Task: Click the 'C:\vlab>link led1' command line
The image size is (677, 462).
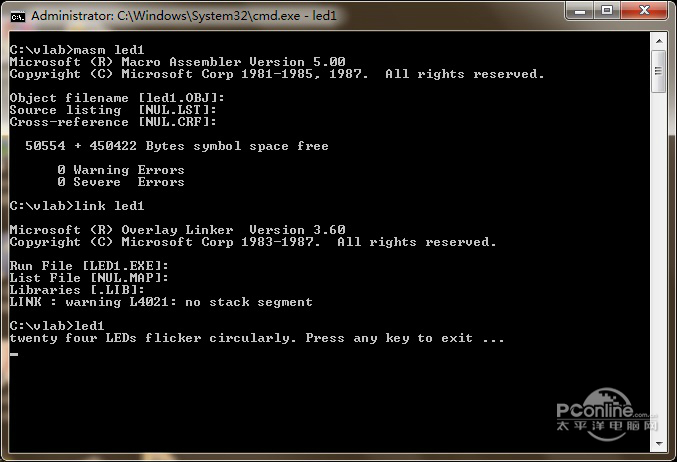Action: (77, 206)
